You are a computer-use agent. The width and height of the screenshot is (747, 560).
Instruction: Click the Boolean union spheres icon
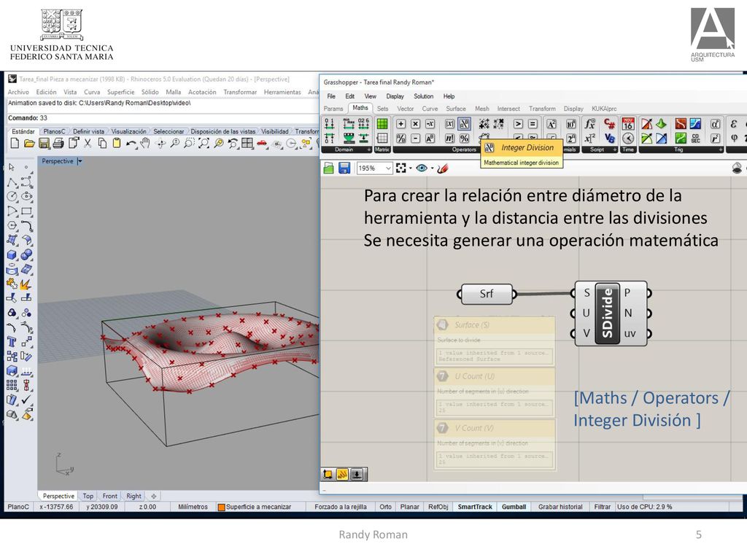pos(27,254)
